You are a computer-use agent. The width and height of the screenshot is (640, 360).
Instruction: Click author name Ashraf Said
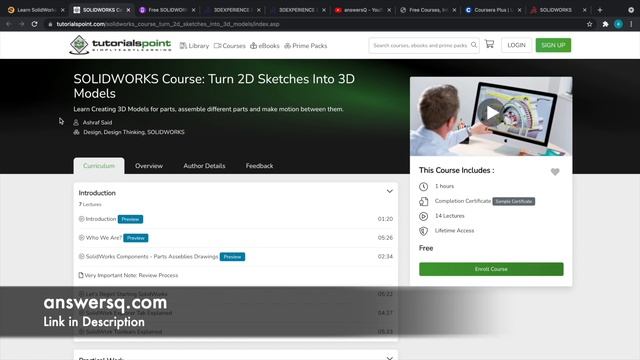point(97,122)
